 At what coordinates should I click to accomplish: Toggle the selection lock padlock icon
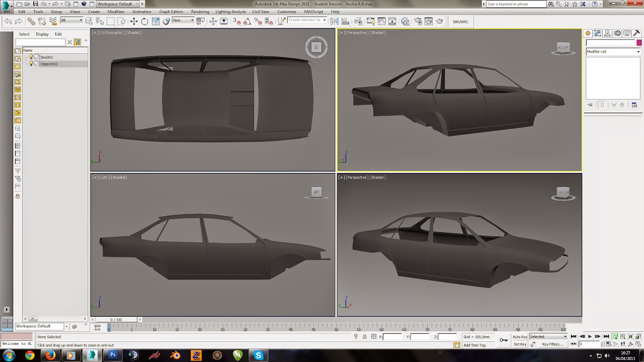pyautogui.click(x=365, y=337)
